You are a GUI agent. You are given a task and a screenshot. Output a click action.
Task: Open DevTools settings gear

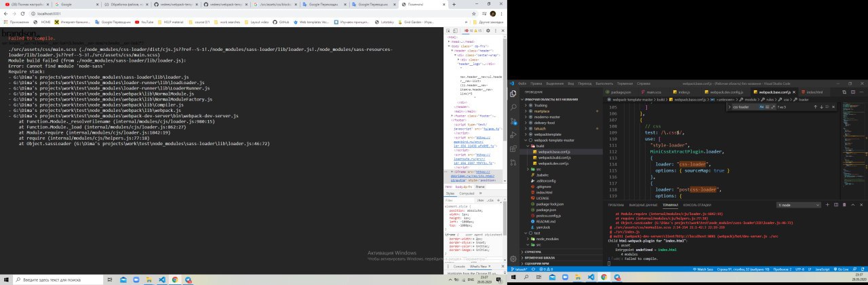(x=488, y=31)
